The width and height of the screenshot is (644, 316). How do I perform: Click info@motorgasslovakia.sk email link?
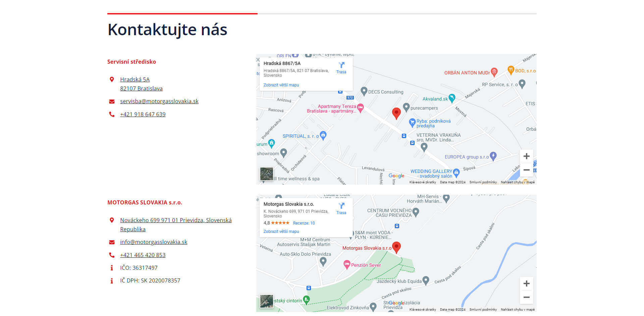[x=154, y=242]
